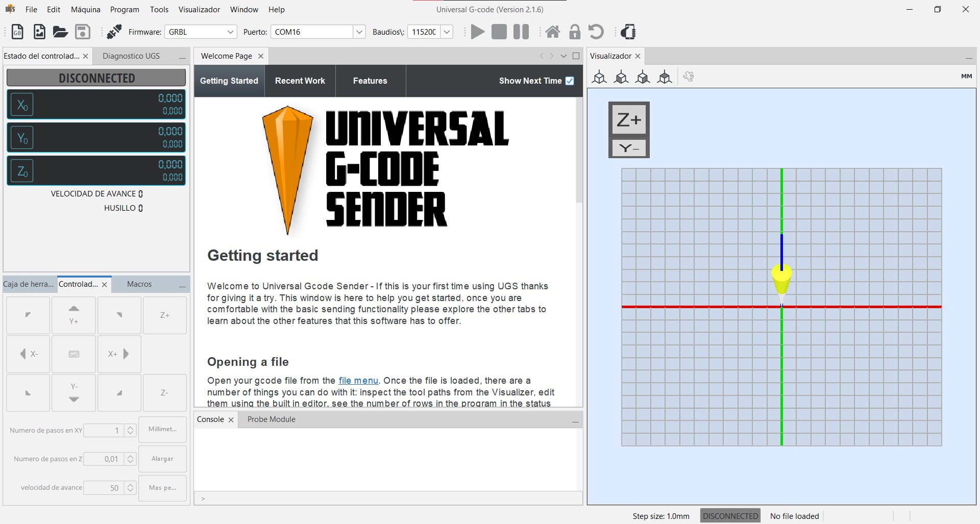Click the Welcome Page vertical scrollbar
Image resolution: width=980 pixels, height=524 pixels.
579,151
